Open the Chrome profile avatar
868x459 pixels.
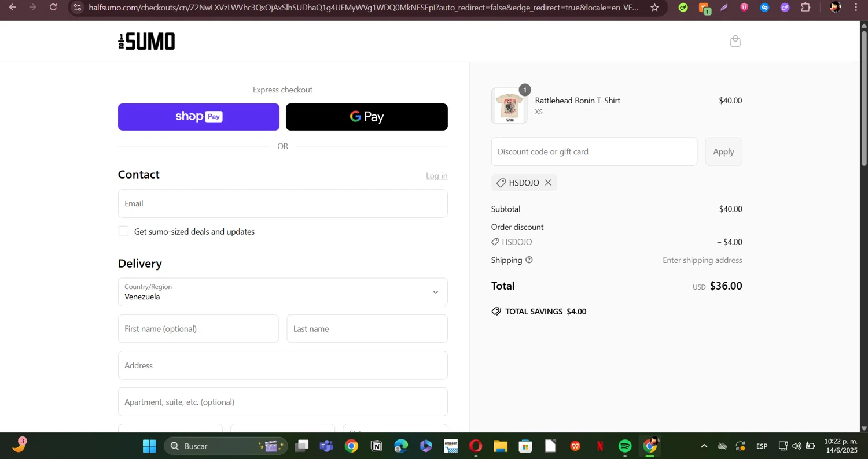[x=835, y=8]
